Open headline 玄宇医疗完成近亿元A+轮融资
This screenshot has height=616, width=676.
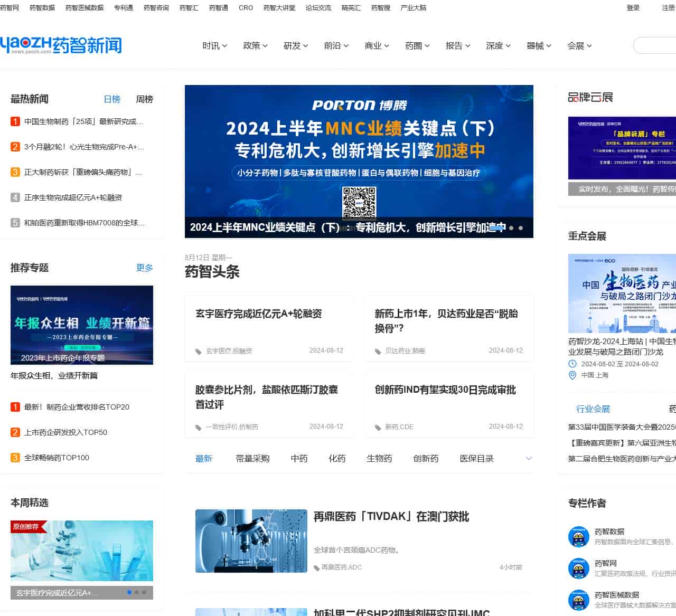click(x=259, y=314)
